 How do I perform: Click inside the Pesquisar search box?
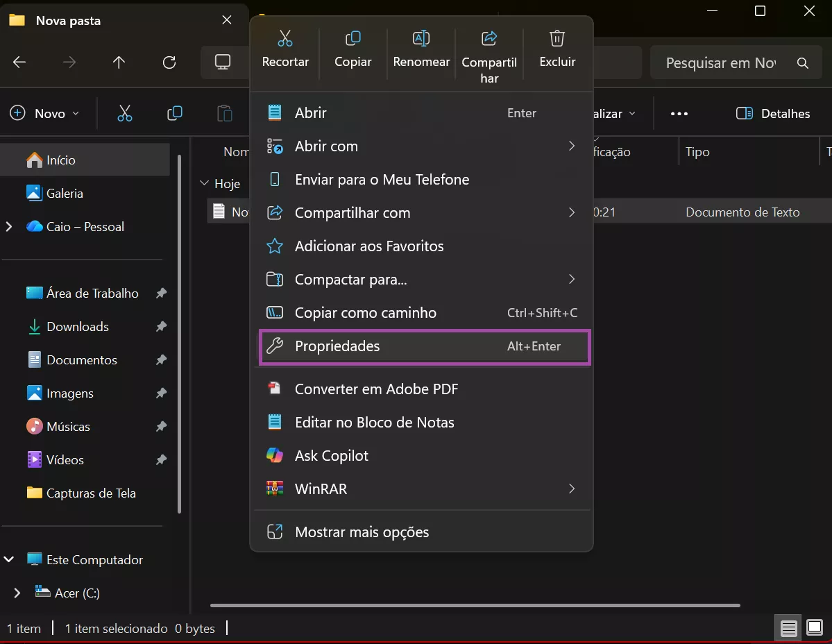click(722, 62)
